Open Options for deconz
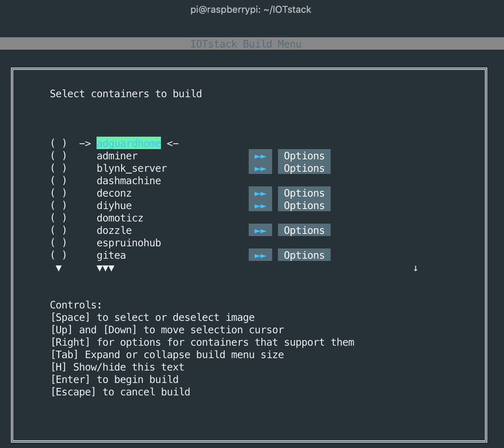This screenshot has height=448, width=504. click(304, 193)
